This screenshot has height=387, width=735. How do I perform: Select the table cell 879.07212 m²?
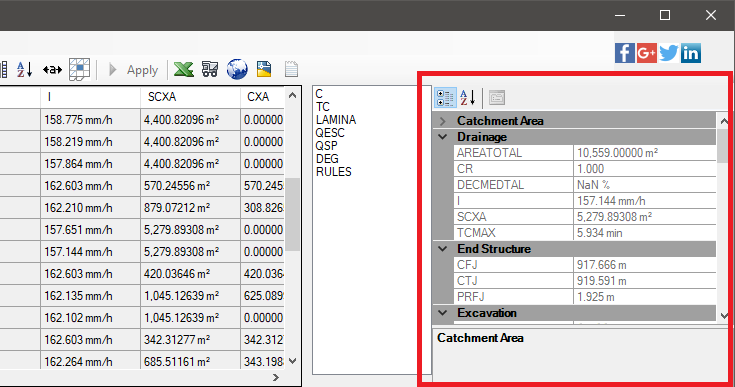tap(190, 208)
